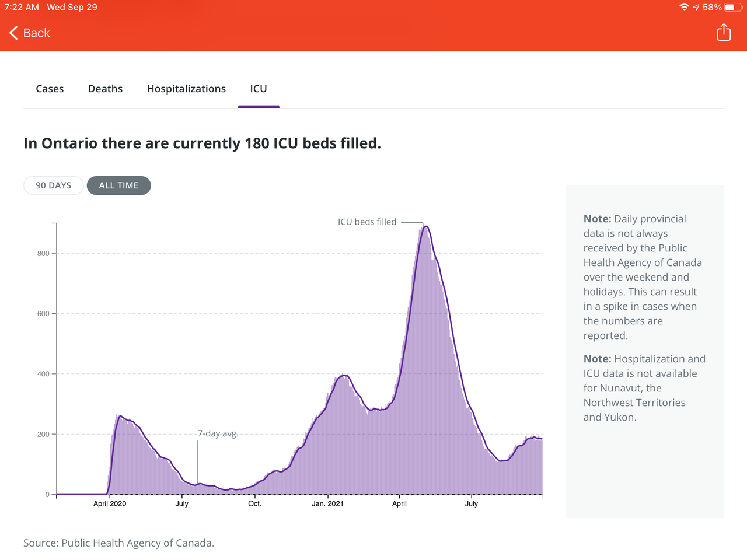Tap the '600' y-axis value

click(x=43, y=313)
